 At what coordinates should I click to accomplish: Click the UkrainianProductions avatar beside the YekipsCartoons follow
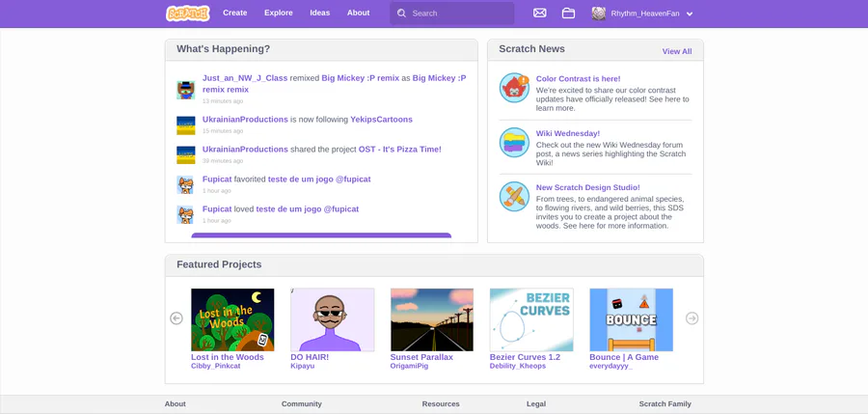tap(186, 125)
